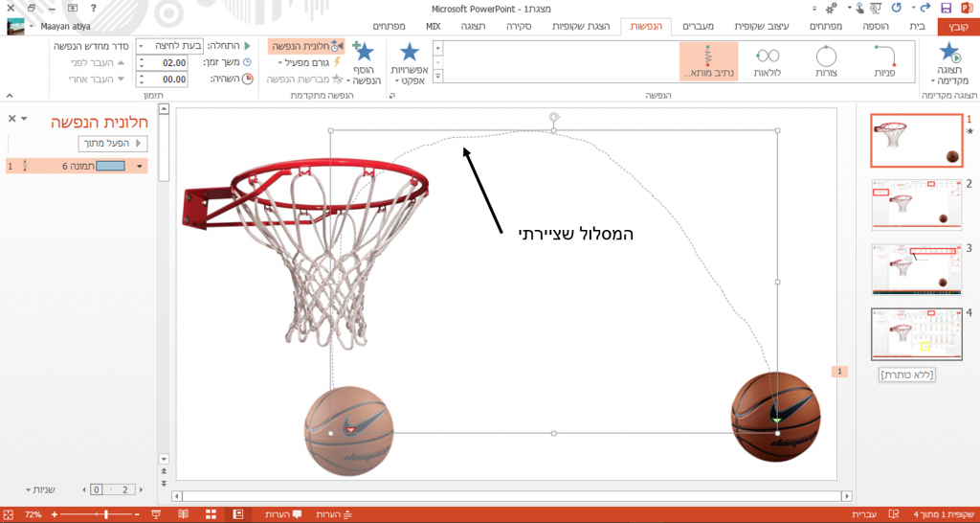Switch to the Home (בית) tab

916,27
